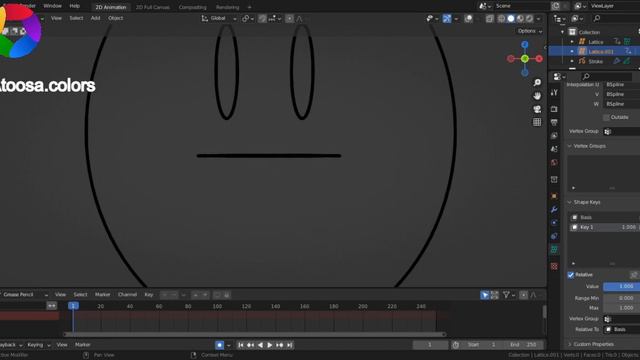Enable rendered viewport shading mode
The width and height of the screenshot is (640, 360).
tap(529, 19)
